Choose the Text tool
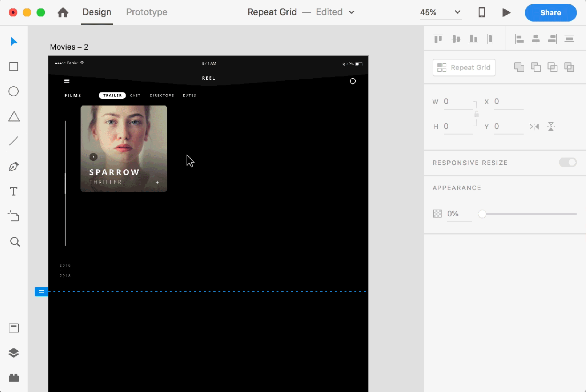The width and height of the screenshot is (586, 392). click(x=14, y=191)
